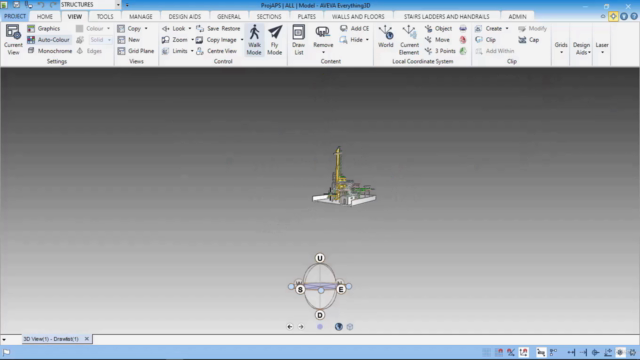Open the STRUCTURES discipline dropdown
The image size is (640, 360).
click(x=118, y=5)
